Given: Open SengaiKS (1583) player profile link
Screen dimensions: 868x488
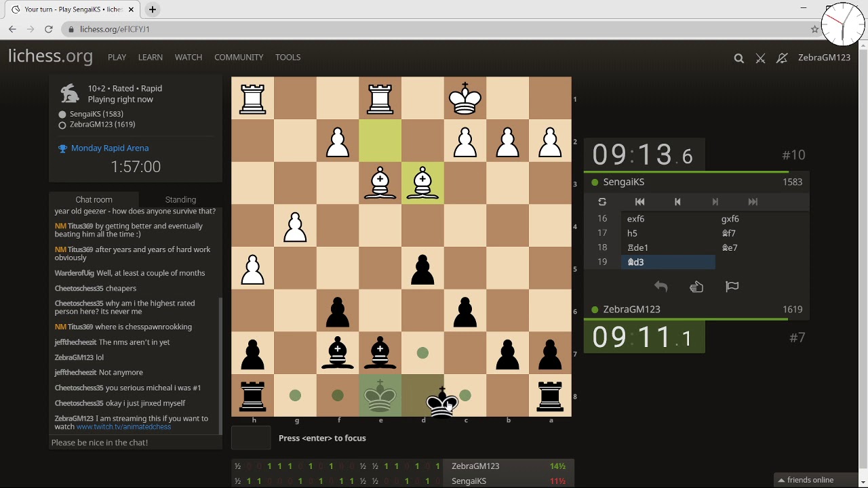Looking at the screenshot, I should 96,114.
